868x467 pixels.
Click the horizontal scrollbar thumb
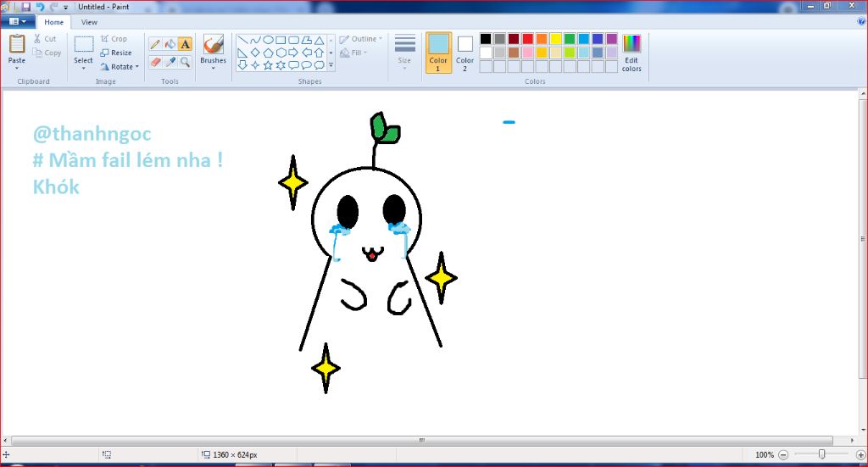click(422, 441)
